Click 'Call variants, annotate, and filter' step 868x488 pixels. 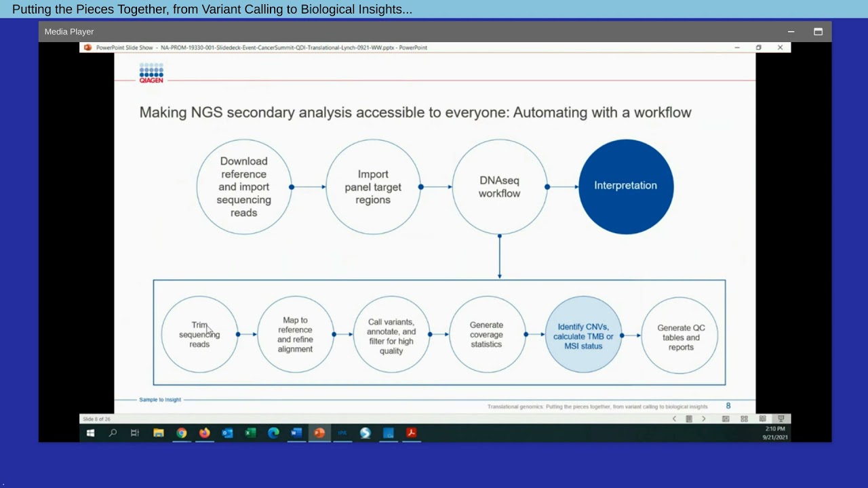pyautogui.click(x=391, y=334)
